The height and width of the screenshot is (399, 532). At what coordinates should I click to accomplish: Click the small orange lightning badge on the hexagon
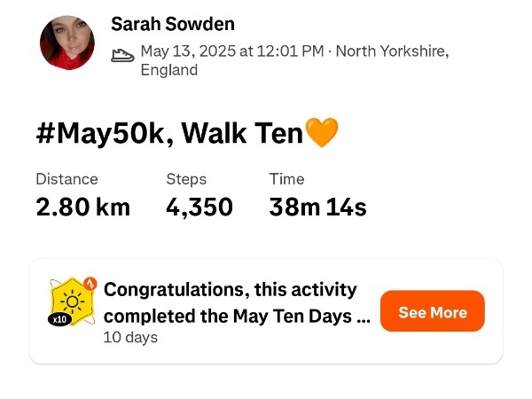[89, 285]
